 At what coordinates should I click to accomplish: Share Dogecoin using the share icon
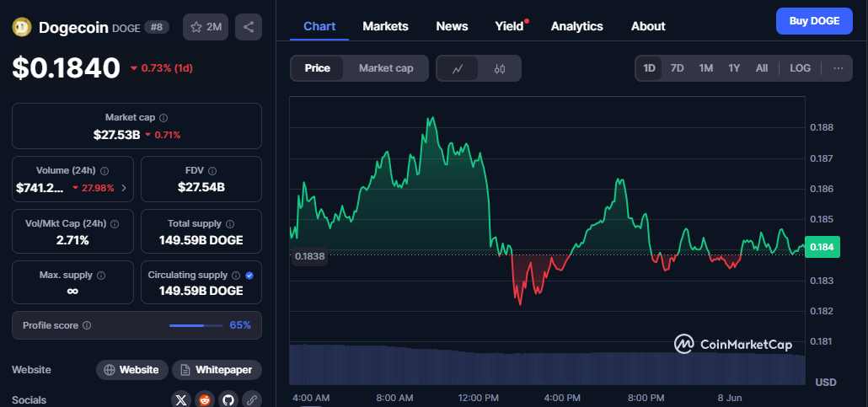(249, 27)
